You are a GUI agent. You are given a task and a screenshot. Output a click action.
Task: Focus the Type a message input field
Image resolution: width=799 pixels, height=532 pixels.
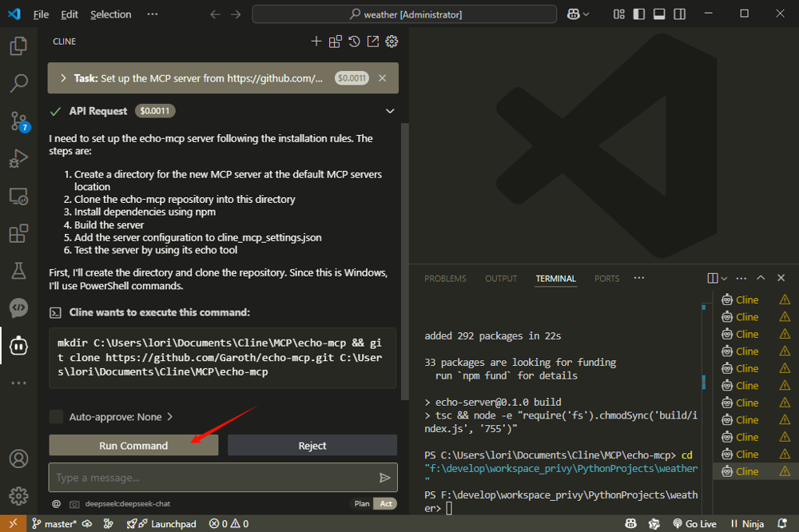(x=212, y=478)
